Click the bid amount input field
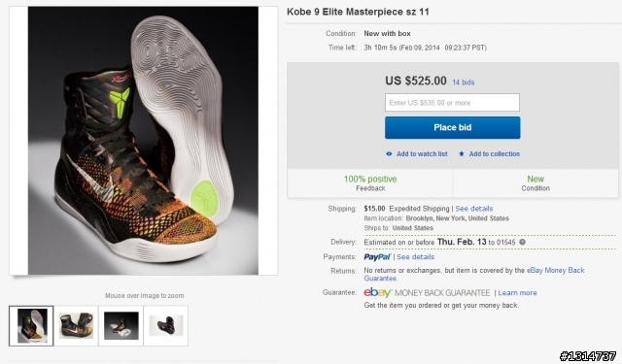622x364 pixels. (x=452, y=103)
